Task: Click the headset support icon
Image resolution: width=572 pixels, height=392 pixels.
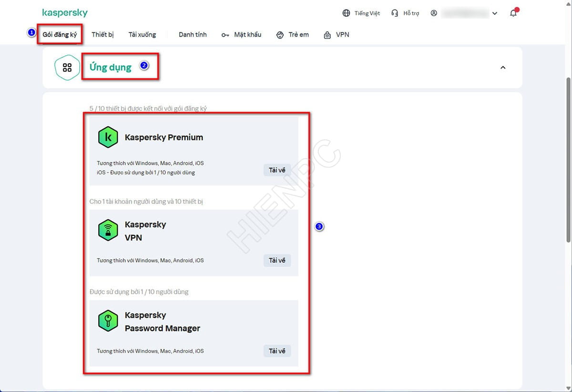Action: [395, 13]
